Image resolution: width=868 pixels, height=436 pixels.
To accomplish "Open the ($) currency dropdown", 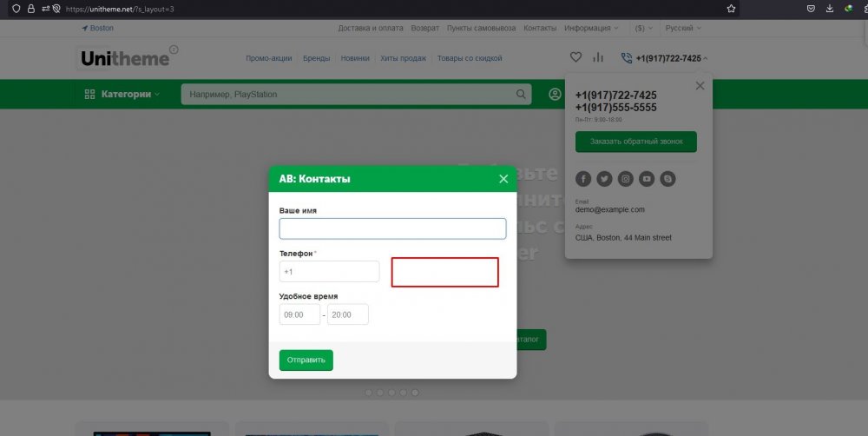I will 643,28.
